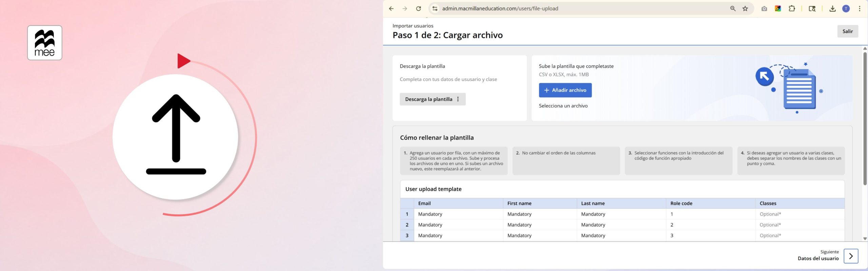
Task: Click Role code cell with value 1
Action: click(x=711, y=214)
